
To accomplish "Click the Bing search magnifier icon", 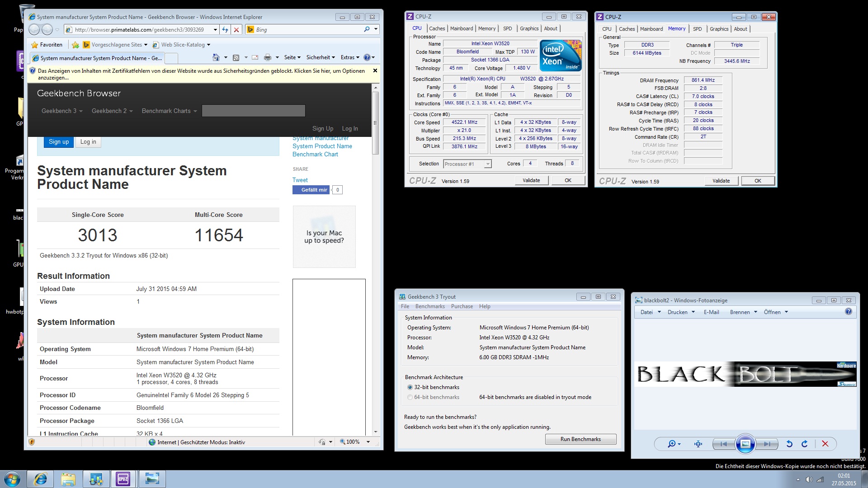I will pos(367,29).
